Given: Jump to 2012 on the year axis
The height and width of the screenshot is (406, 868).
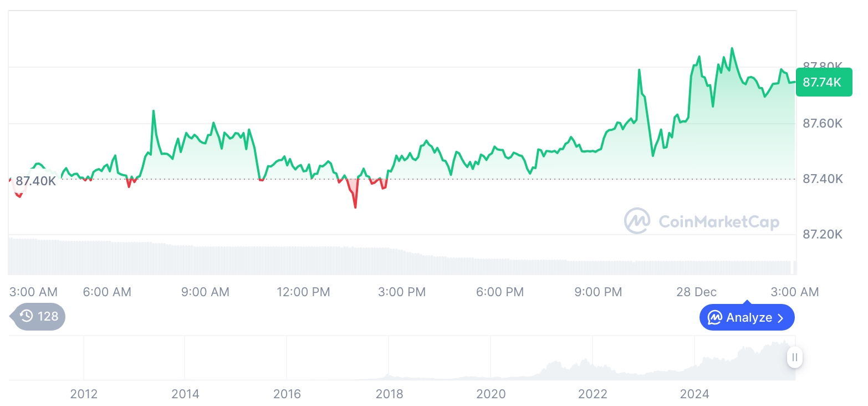Looking at the screenshot, I should coord(84,394).
